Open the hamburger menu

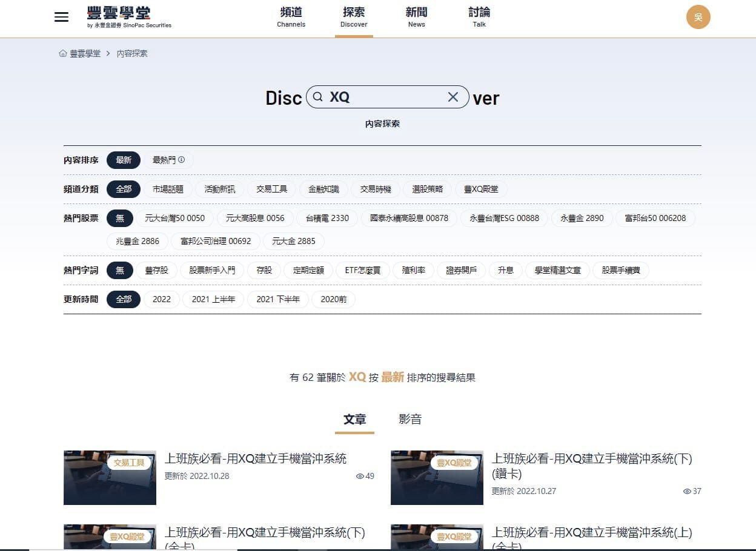[x=61, y=17]
